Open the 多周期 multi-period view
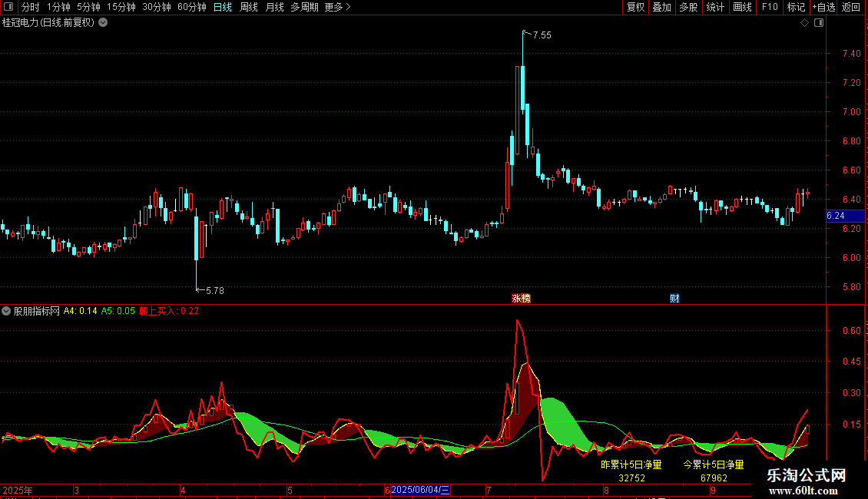This screenshot has height=499, width=868. point(304,7)
